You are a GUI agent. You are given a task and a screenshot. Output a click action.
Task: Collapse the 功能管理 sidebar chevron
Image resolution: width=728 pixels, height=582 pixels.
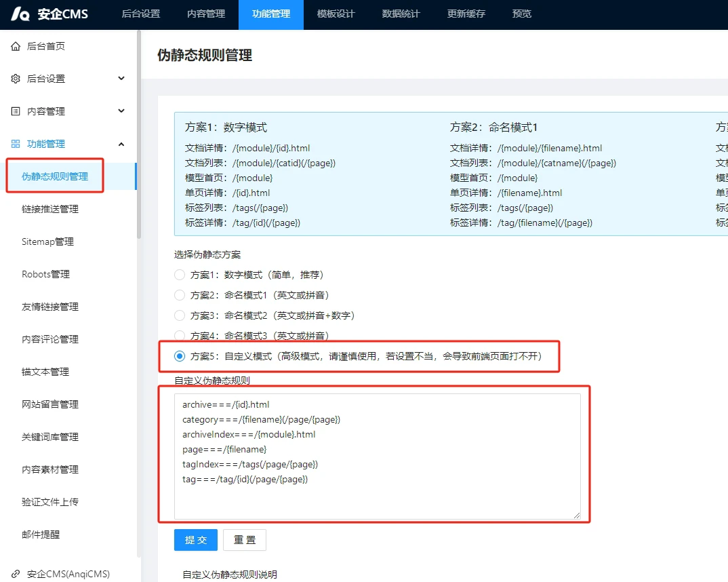click(x=121, y=144)
